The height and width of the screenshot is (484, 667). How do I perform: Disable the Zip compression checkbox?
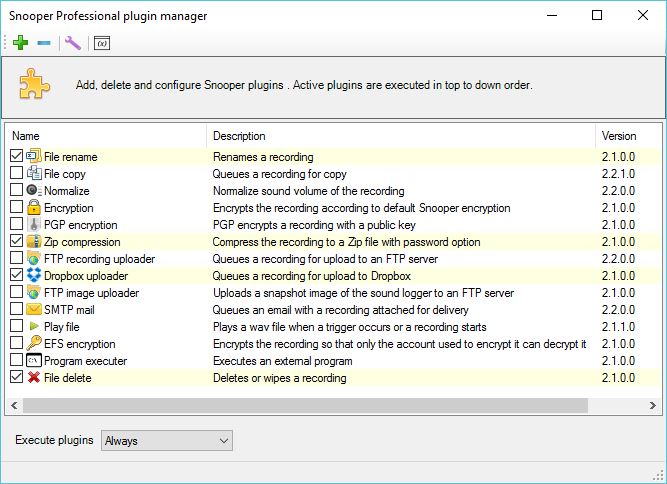pyautogui.click(x=16, y=241)
